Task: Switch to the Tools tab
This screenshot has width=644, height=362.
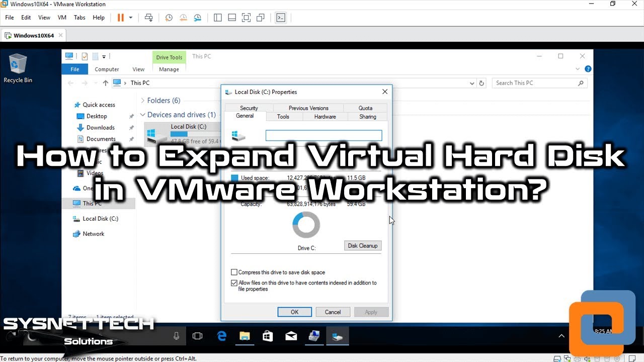Action: (283, 117)
